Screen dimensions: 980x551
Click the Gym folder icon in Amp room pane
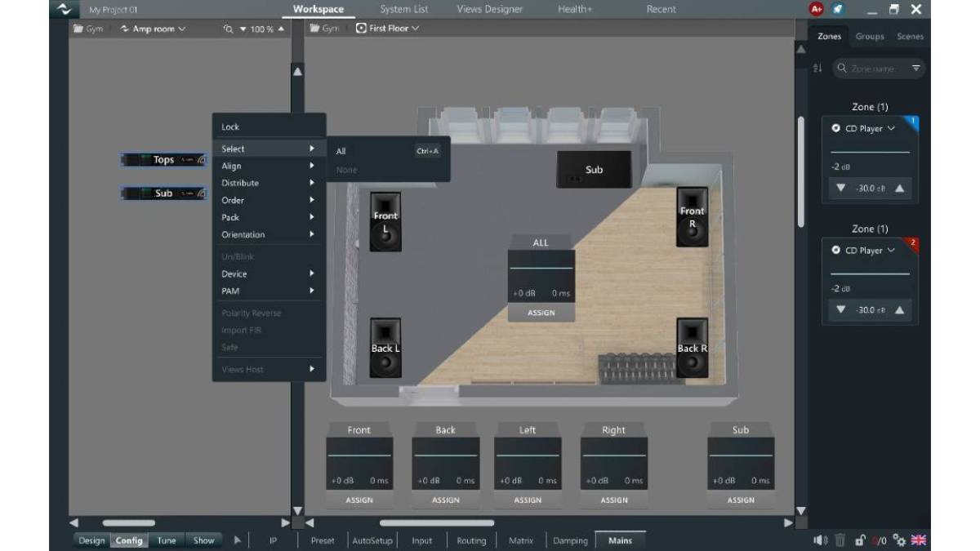(78, 29)
